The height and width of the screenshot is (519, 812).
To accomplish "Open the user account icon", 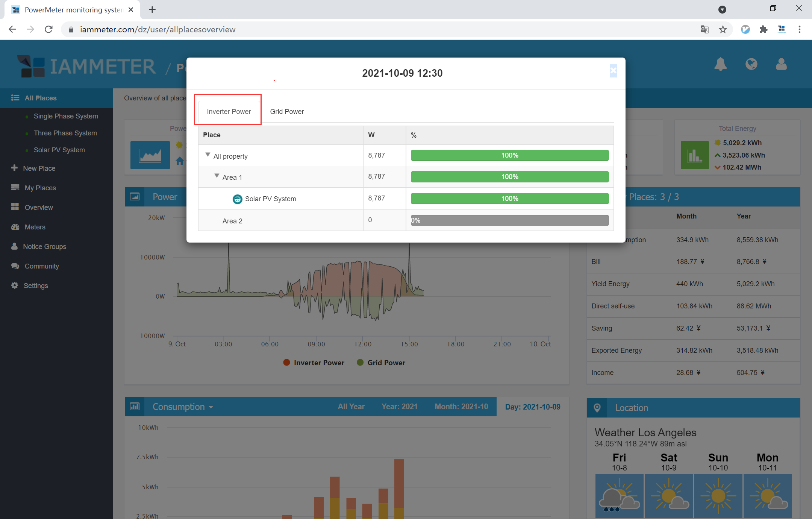I will pyautogui.click(x=781, y=64).
